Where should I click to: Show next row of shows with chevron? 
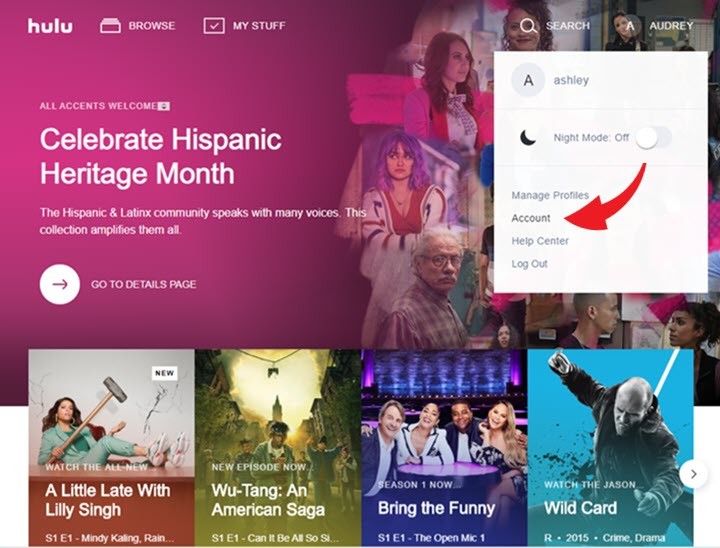click(x=693, y=474)
